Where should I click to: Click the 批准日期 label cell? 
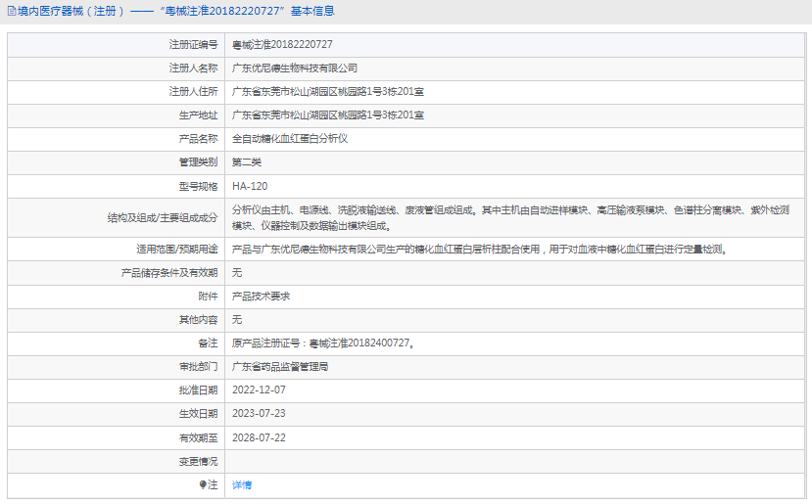(x=117, y=390)
